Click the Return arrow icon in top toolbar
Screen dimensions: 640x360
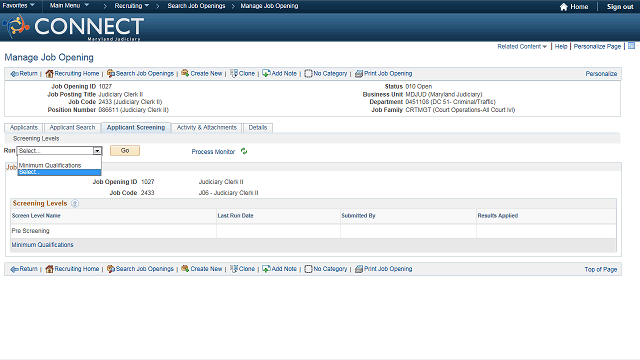point(14,74)
